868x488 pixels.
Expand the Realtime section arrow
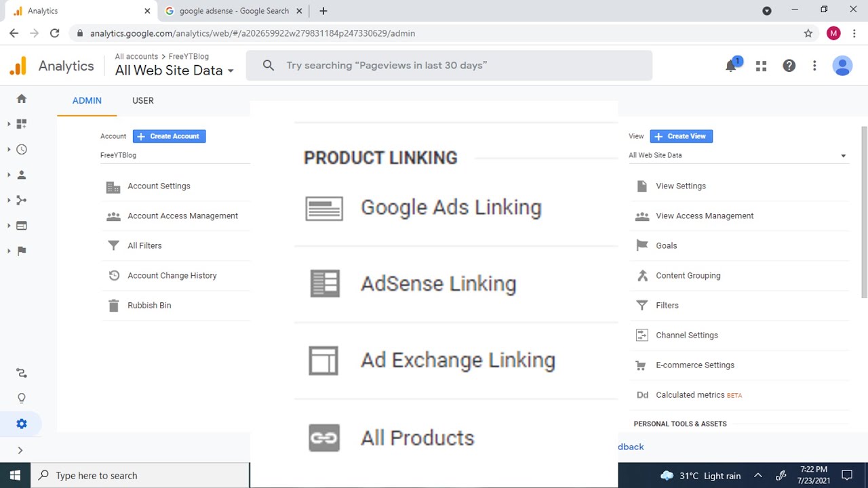[9, 150]
